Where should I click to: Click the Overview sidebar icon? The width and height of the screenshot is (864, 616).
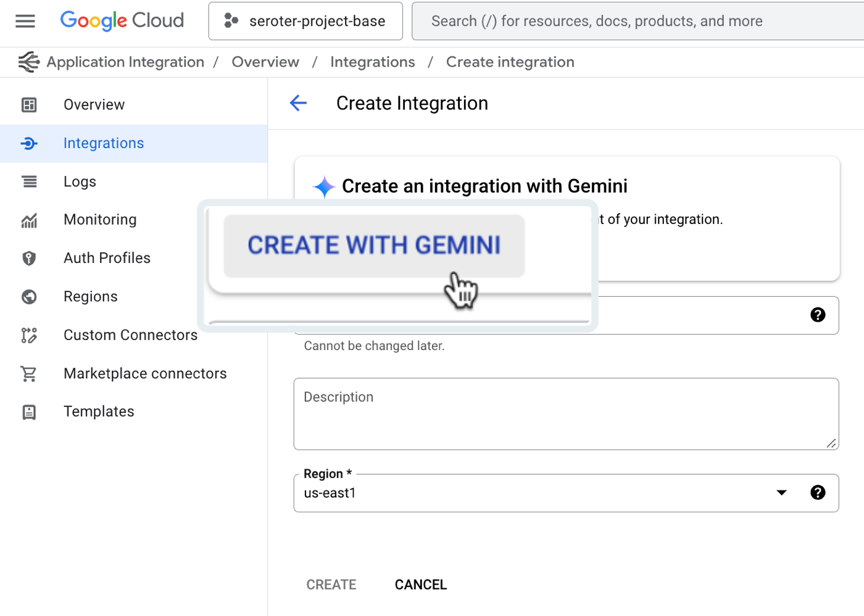click(29, 105)
